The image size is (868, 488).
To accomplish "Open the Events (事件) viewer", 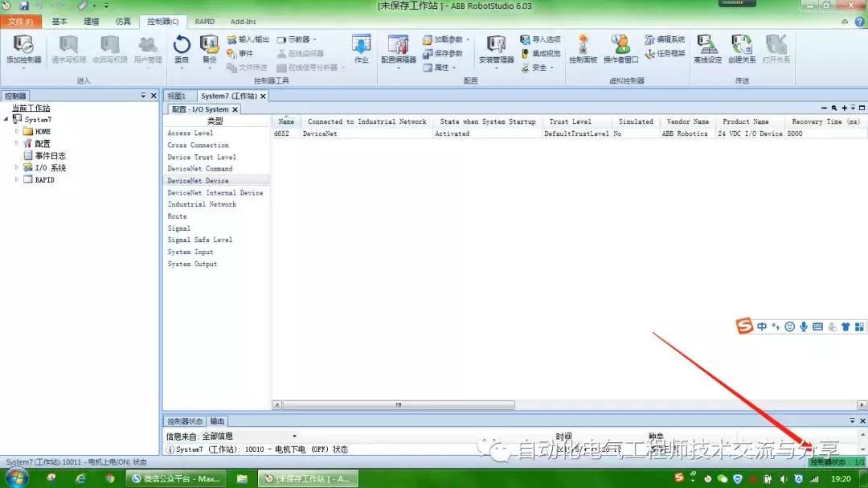I will click(x=240, y=53).
